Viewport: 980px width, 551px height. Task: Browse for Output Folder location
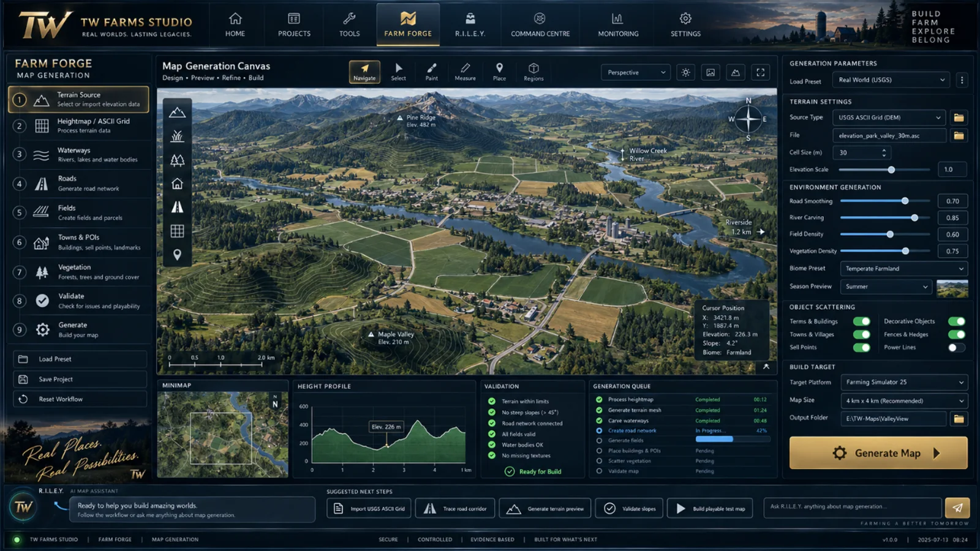click(959, 419)
